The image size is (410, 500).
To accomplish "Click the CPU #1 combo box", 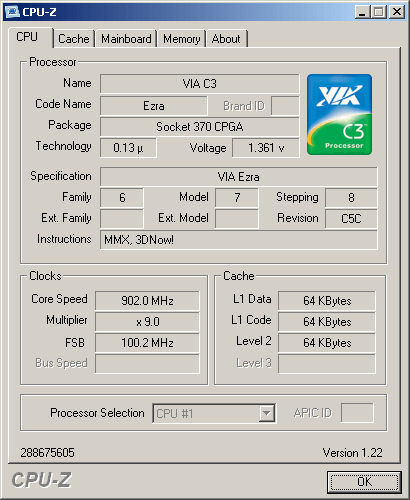I will (x=214, y=413).
